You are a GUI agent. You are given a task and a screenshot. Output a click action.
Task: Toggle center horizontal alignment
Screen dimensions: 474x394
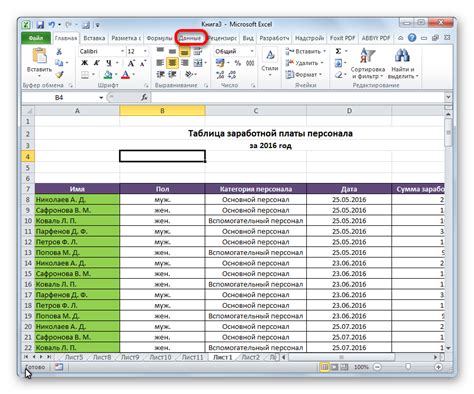click(x=172, y=63)
